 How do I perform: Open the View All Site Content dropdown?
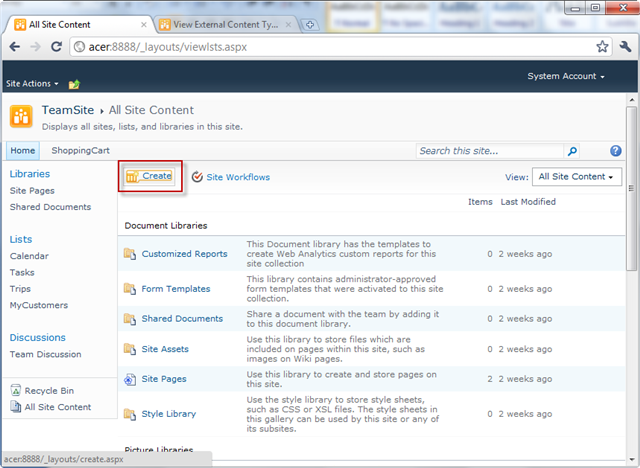click(x=577, y=177)
